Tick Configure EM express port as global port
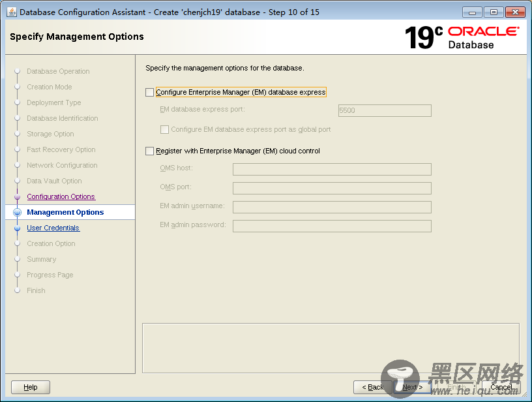Screen dimensions: 532x402 tap(164, 129)
